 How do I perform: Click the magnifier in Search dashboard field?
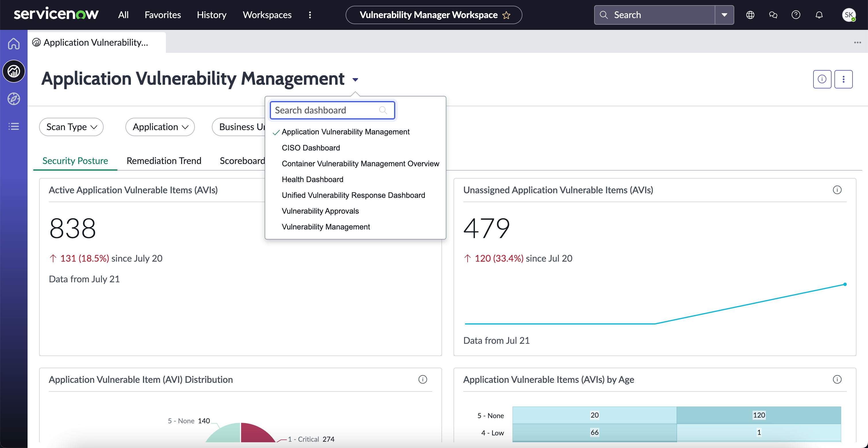383,110
